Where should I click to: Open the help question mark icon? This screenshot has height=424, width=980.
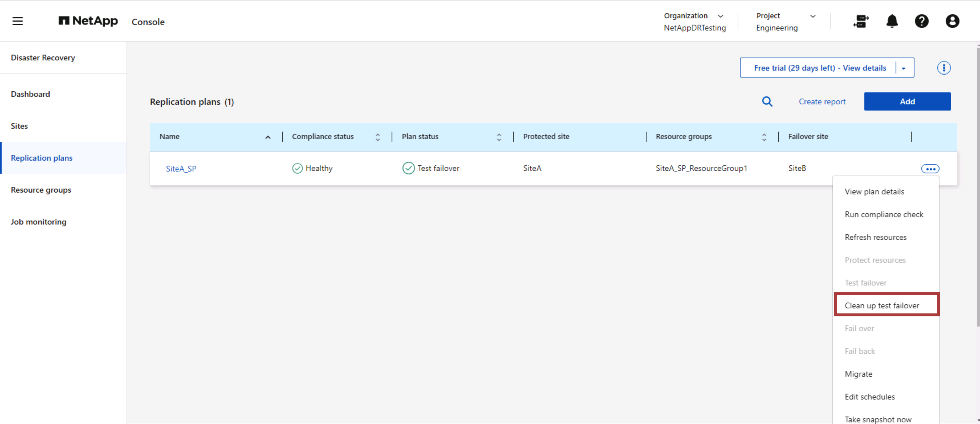tap(922, 22)
